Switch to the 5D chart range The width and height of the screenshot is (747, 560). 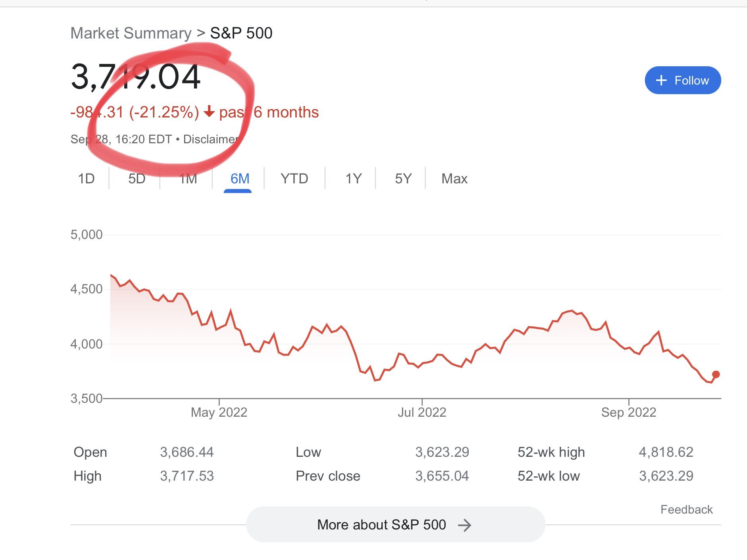(x=137, y=179)
